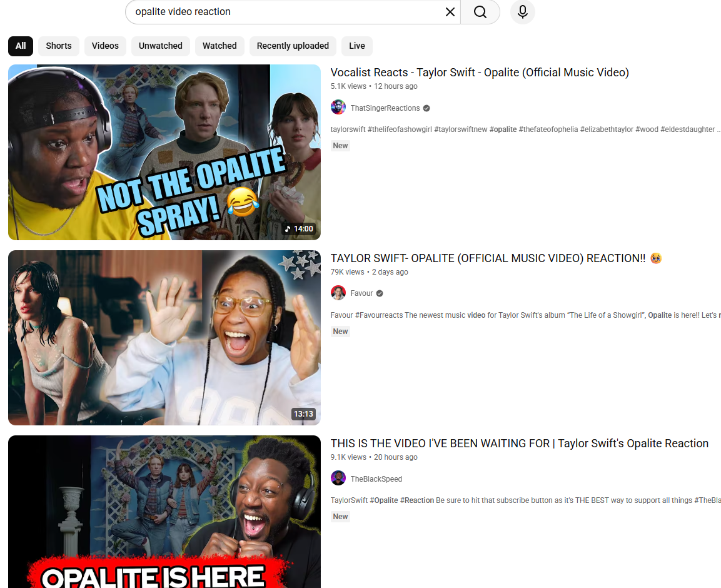Viewport: 721px width, 588px height.
Task: Play the 'OPALITE IS HERE' thumbnail
Action: 164,512
